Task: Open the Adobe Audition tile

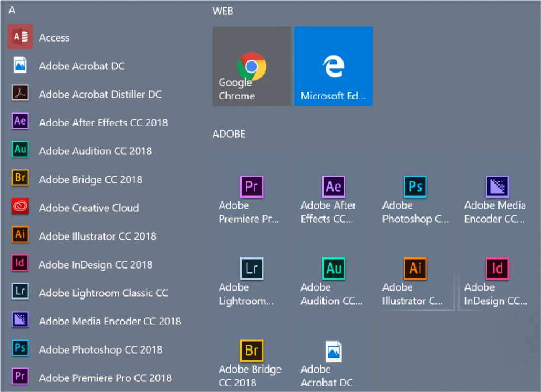Action: pyautogui.click(x=334, y=271)
